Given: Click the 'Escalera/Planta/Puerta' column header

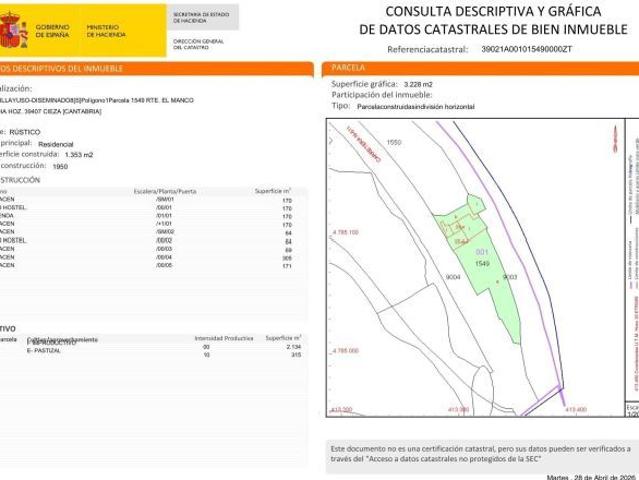Looking at the screenshot, I should (165, 191).
